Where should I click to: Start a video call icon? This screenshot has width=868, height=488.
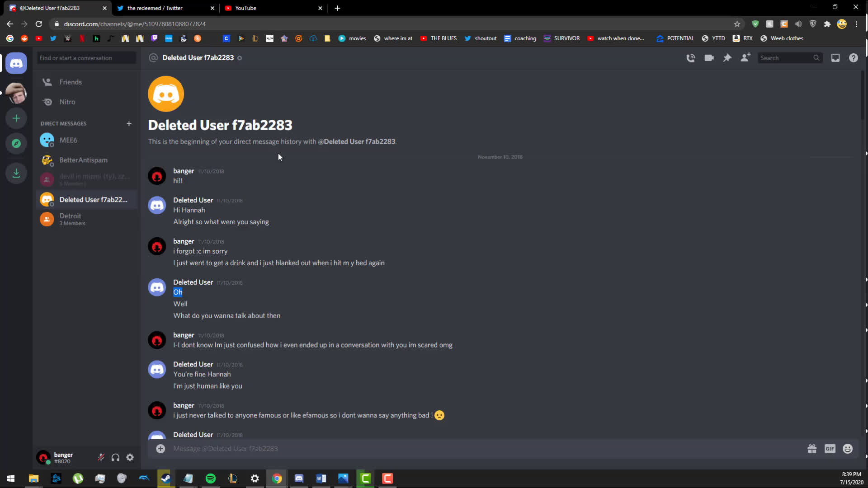(709, 58)
